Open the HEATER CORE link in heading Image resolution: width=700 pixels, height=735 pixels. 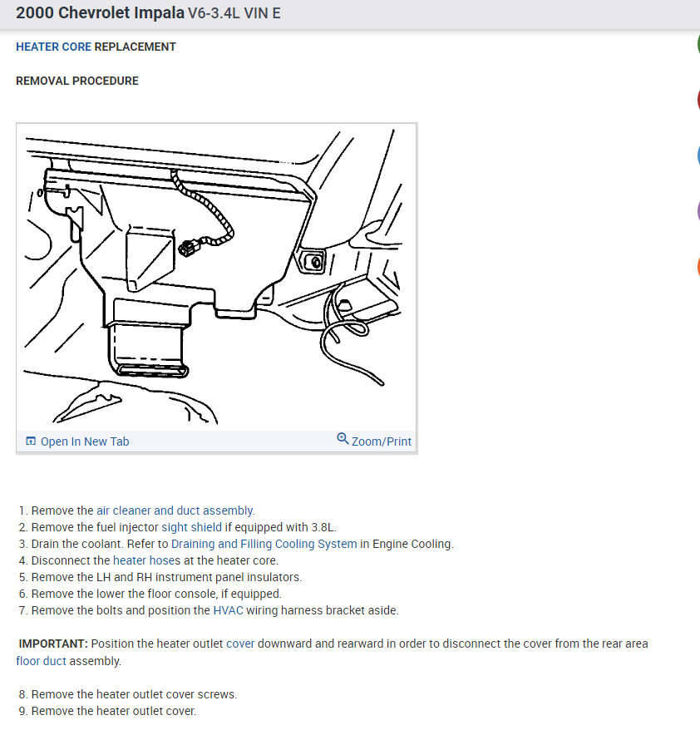click(x=53, y=47)
